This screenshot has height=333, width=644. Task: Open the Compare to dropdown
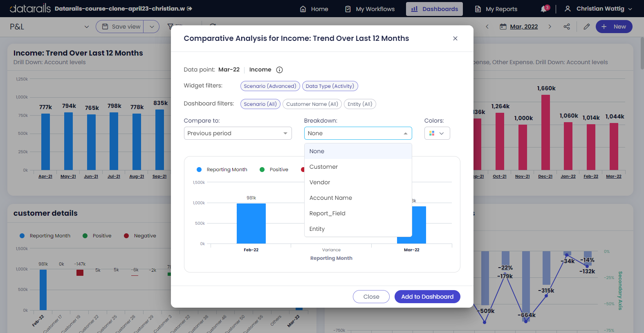[238, 133]
